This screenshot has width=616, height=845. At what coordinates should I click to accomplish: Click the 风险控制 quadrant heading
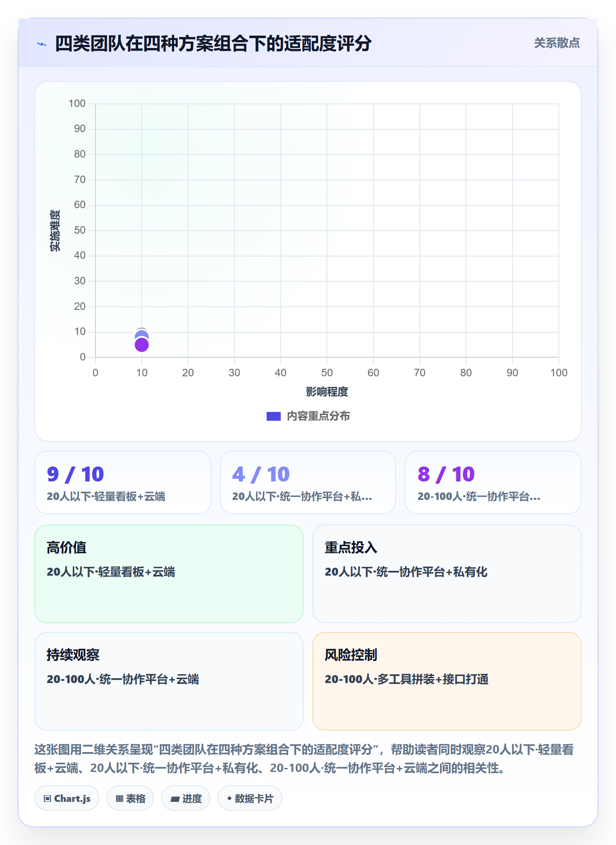tap(351, 655)
